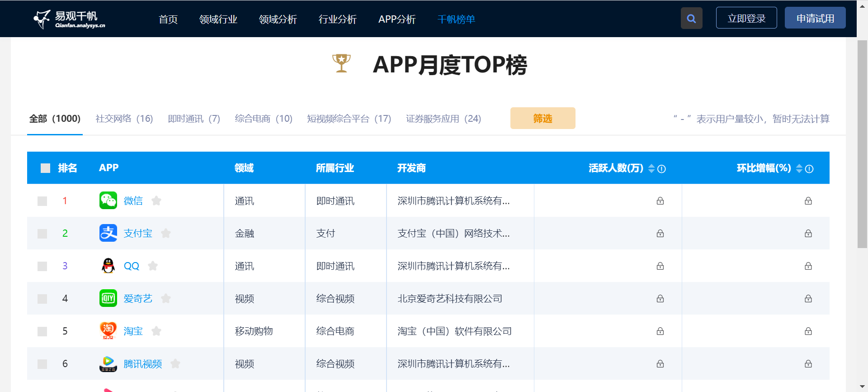The height and width of the screenshot is (392, 868).
Task: Click info icon beside 环比增幅(%)
Action: [x=809, y=169]
